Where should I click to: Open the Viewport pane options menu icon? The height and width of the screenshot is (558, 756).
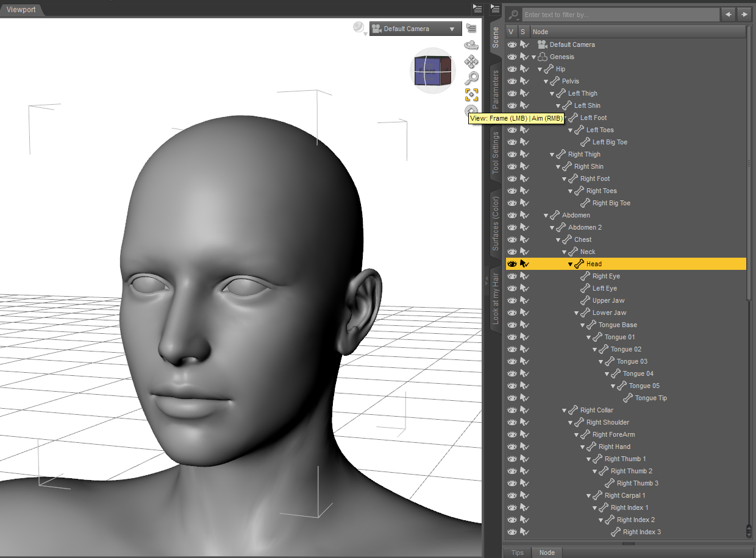click(x=477, y=8)
